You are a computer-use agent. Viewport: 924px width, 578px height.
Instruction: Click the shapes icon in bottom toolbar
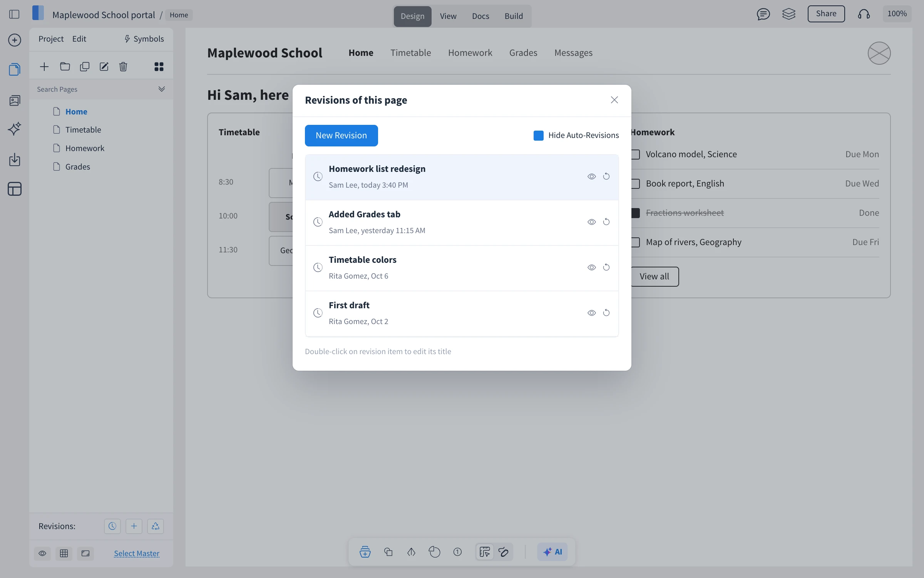pos(388,552)
